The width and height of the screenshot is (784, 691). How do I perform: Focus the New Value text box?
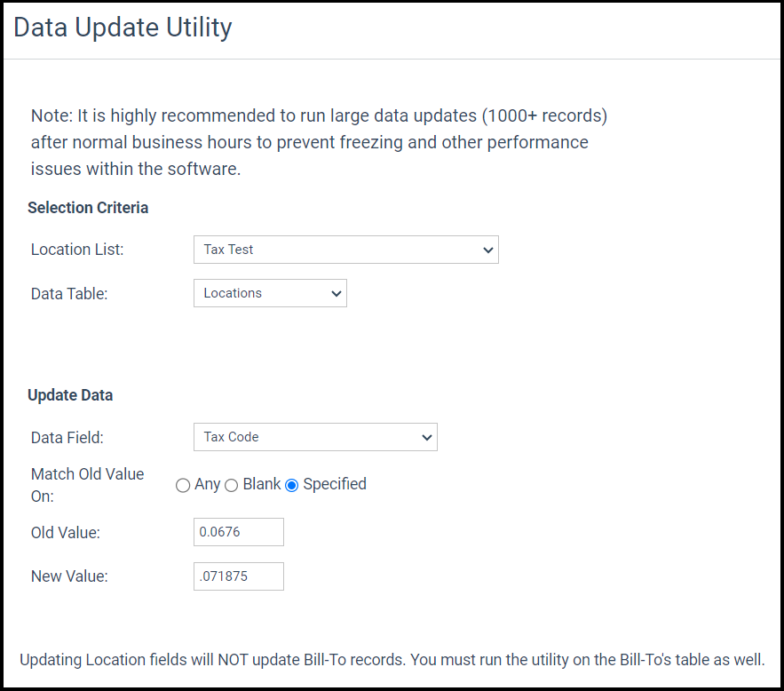click(238, 576)
